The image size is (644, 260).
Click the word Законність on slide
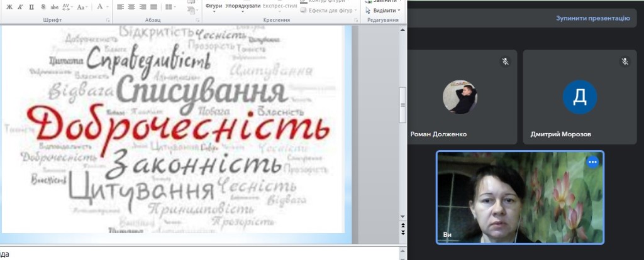194,164
